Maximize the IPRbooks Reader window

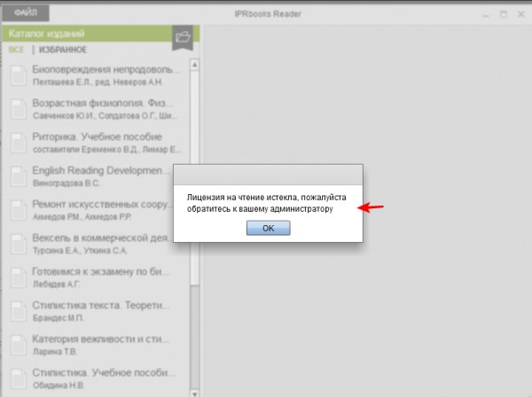pyautogui.click(x=504, y=14)
